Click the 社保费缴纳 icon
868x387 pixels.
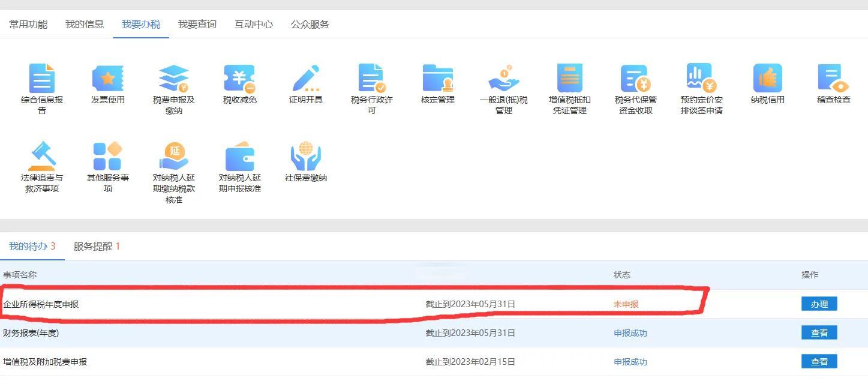(306, 157)
